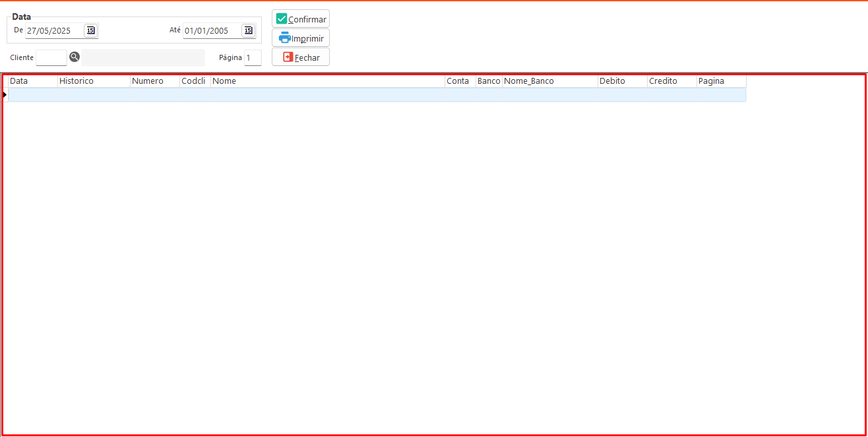Click the Página number field

coord(253,58)
